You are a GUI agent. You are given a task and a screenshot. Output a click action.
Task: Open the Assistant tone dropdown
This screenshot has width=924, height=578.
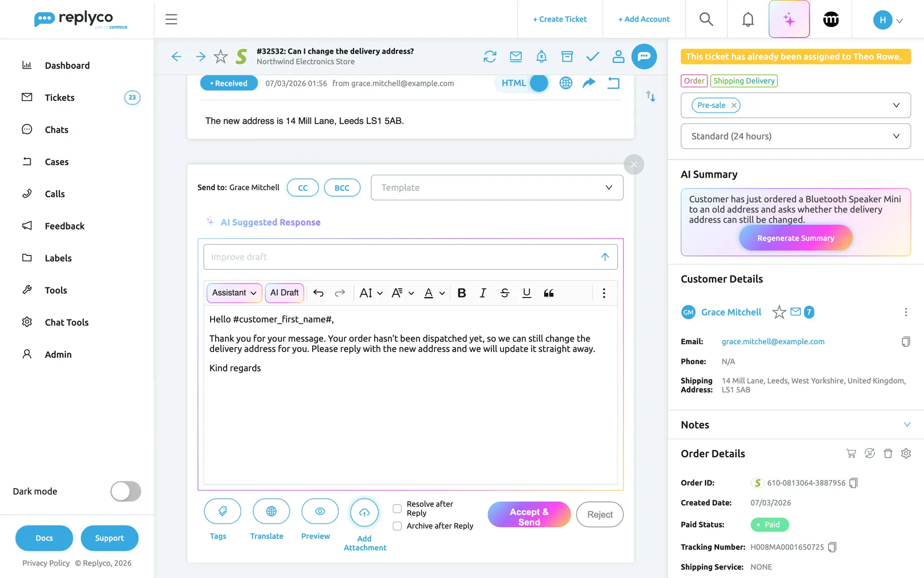pos(235,293)
